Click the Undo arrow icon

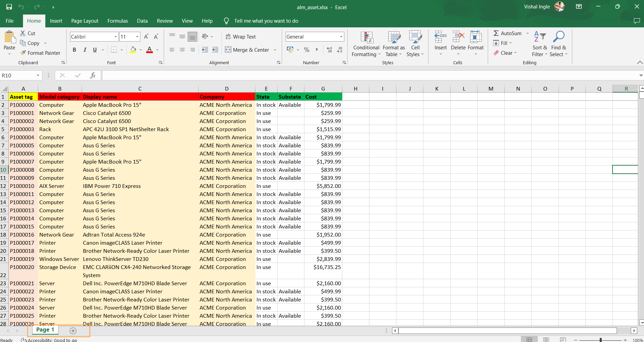click(21, 7)
